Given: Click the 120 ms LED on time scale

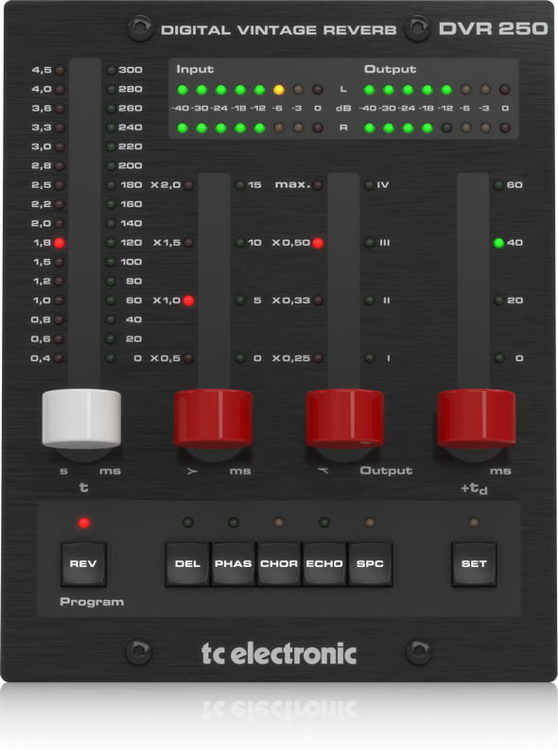Looking at the screenshot, I should coord(111,243).
